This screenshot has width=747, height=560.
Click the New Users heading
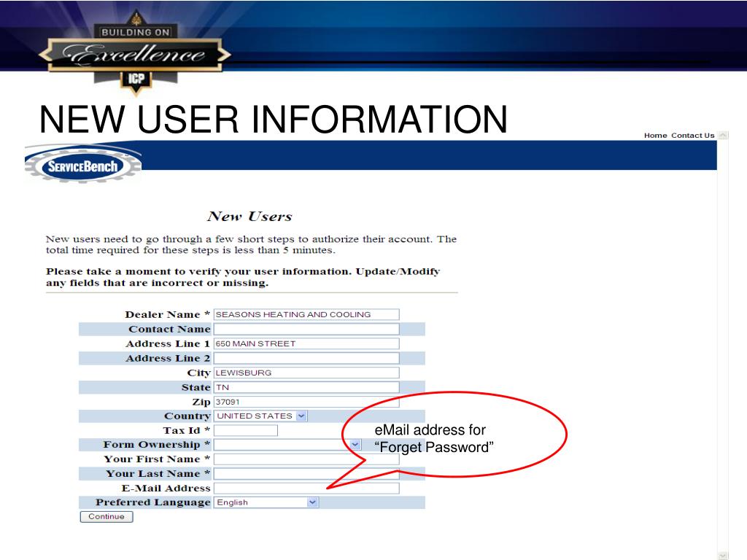coord(249,217)
